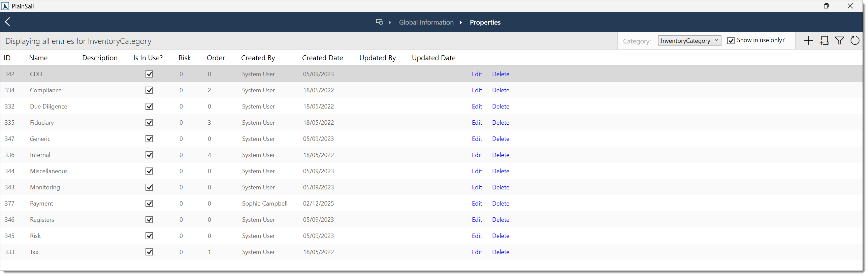The height and width of the screenshot is (276, 868).
Task: Edit the Fiduciary entry
Action: tap(477, 123)
